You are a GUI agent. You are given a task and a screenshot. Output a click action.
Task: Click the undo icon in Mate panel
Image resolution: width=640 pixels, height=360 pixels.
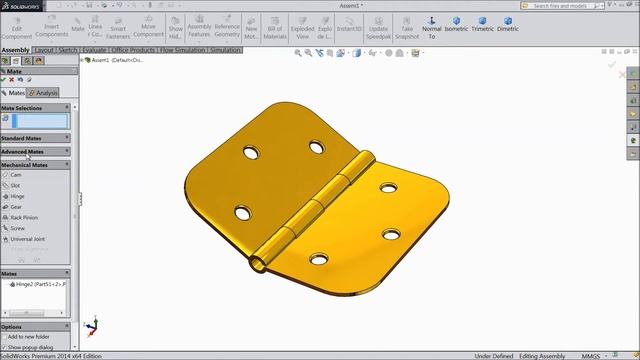click(x=20, y=80)
